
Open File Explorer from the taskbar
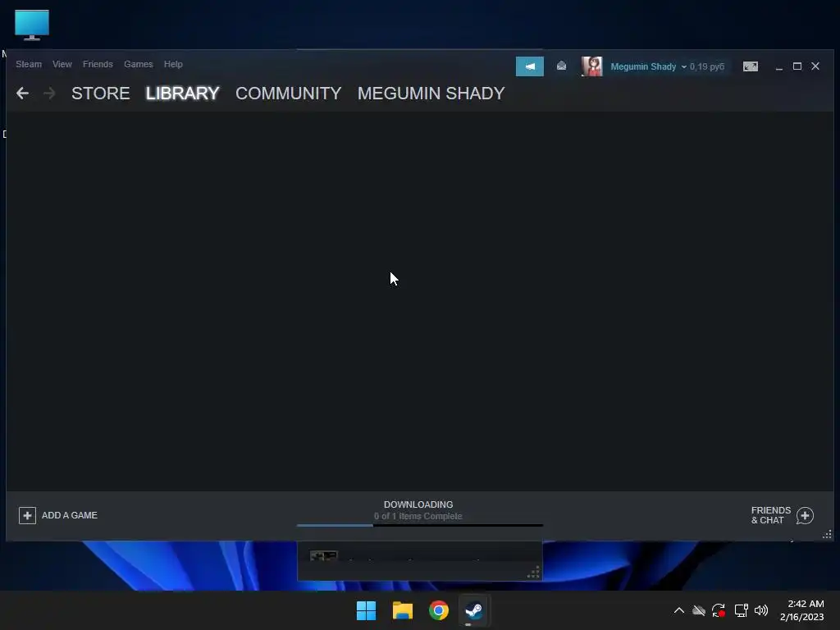click(402, 610)
